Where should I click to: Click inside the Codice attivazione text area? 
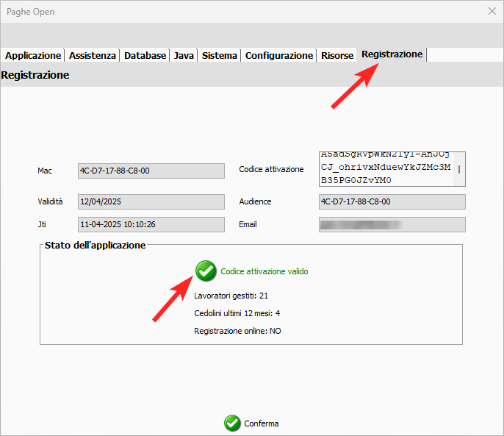[x=386, y=169]
